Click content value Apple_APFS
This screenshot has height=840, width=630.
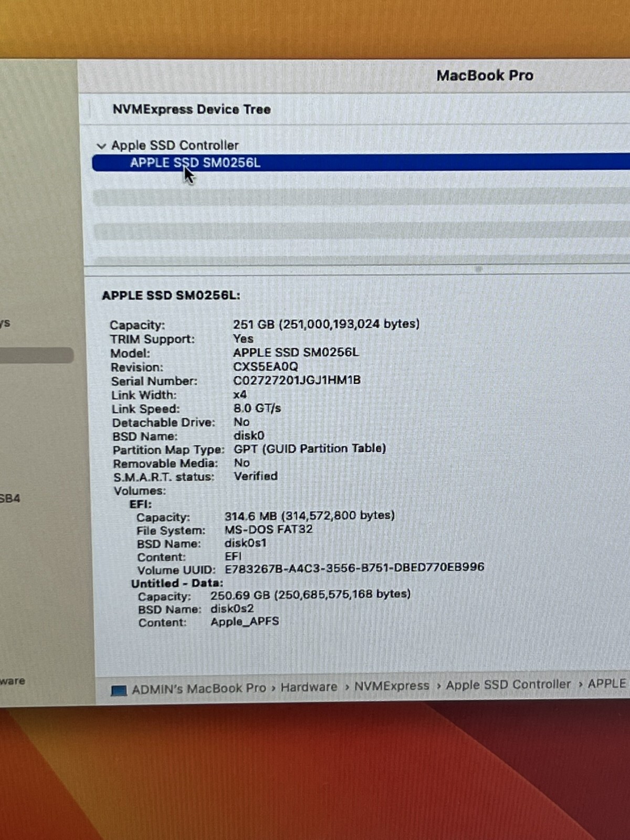point(245,622)
